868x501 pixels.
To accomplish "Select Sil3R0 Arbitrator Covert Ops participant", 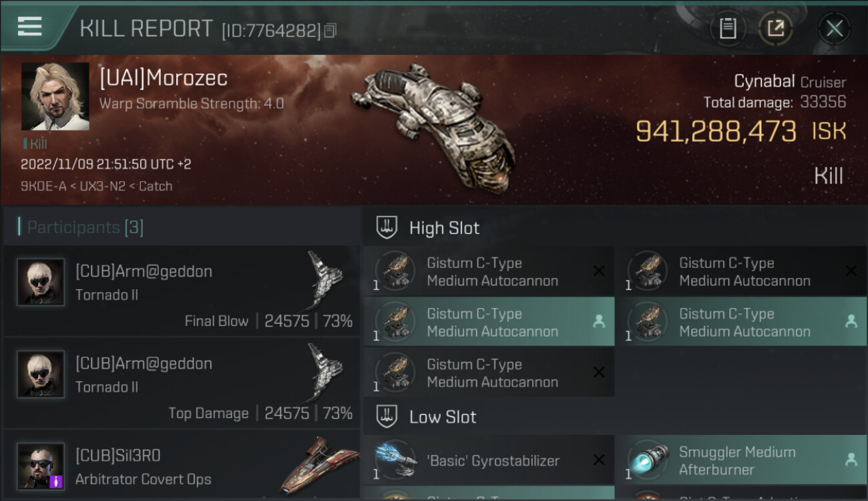I will pos(182,465).
